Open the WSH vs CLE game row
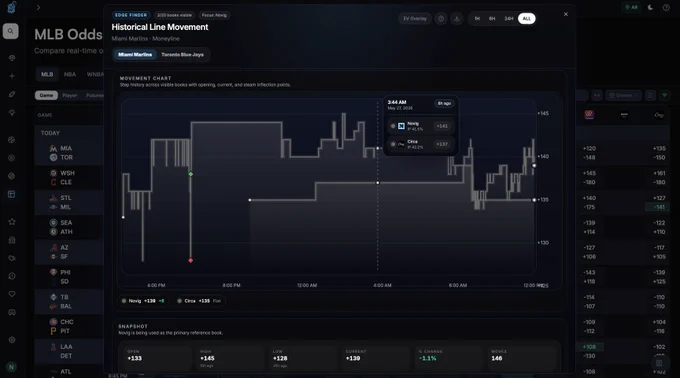Viewport: 680px width, 378px height. click(x=69, y=177)
